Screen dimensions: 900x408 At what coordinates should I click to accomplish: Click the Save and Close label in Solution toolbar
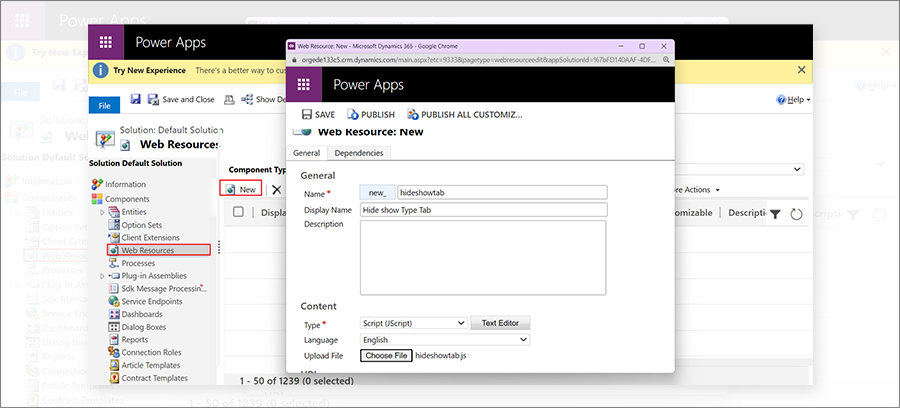click(188, 99)
